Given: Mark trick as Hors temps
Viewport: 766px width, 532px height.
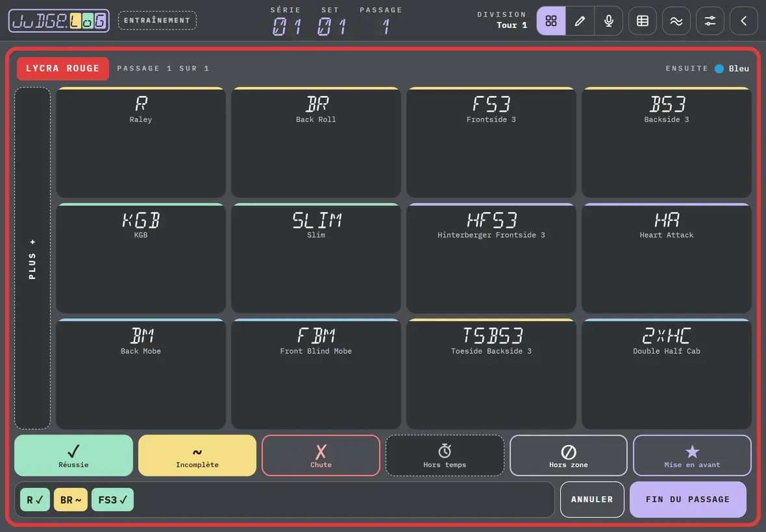Looking at the screenshot, I should point(445,455).
